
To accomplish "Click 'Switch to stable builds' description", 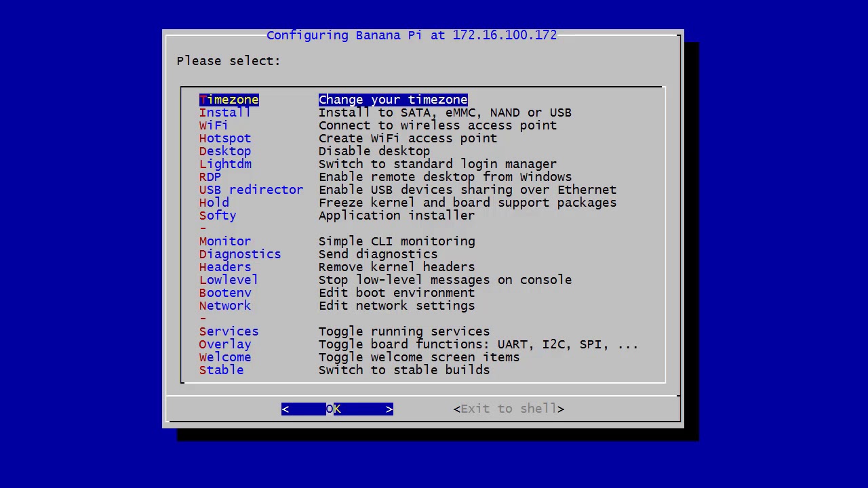I will 404,370.
